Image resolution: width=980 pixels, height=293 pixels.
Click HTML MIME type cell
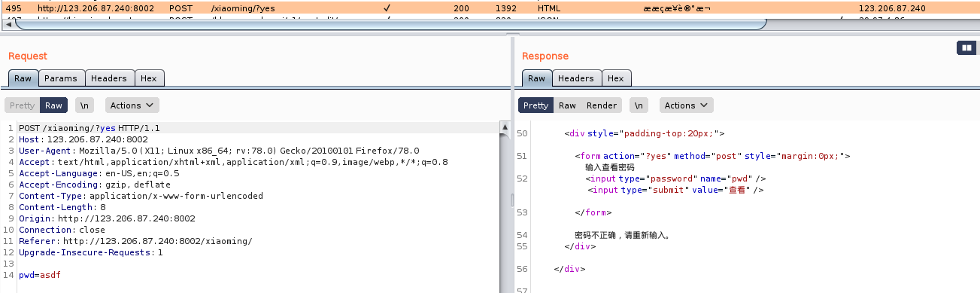[x=549, y=8]
